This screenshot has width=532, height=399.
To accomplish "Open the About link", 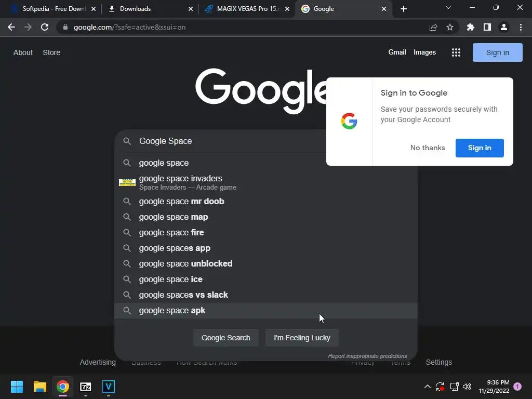I will (23, 52).
